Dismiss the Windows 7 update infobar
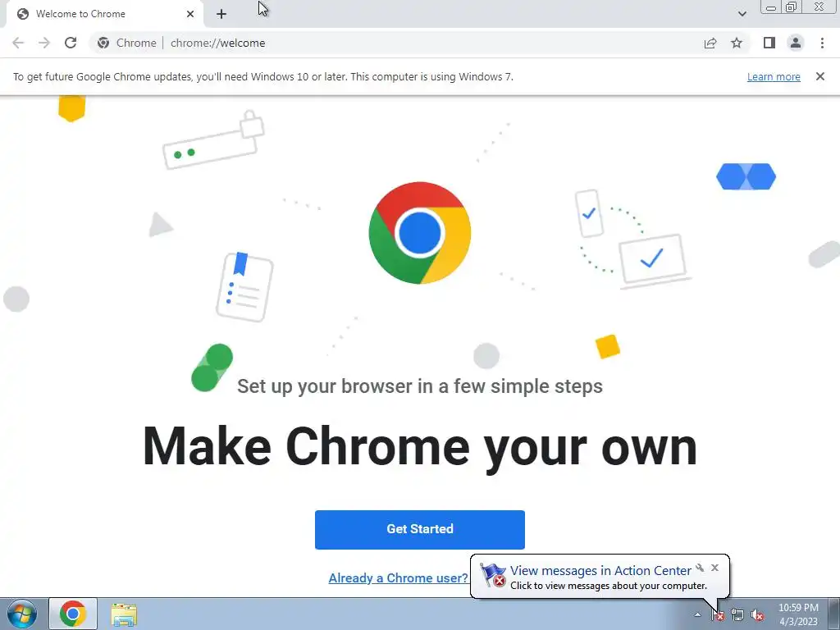The image size is (840, 630). [x=819, y=76]
